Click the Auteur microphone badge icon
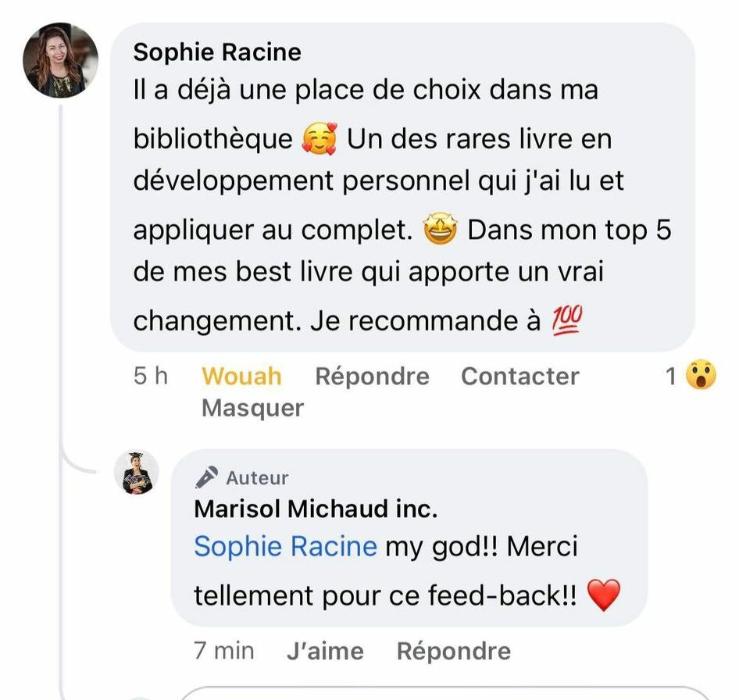739x700 pixels. [206, 477]
